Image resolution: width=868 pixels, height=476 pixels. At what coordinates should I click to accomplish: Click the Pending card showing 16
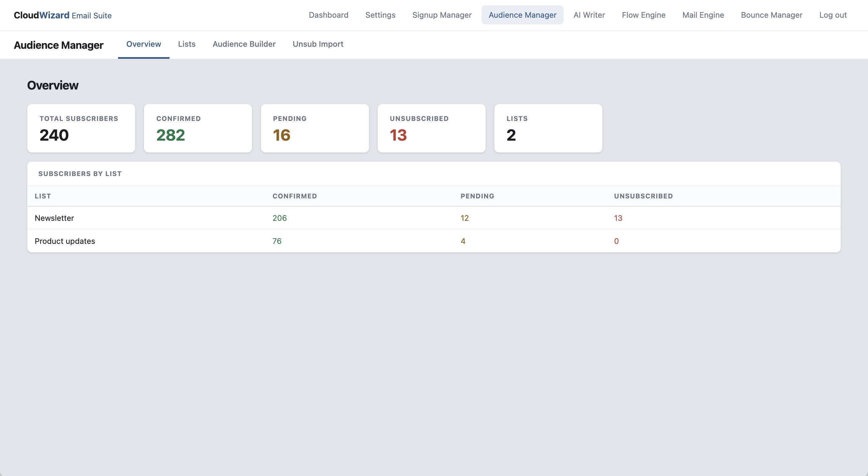pos(315,128)
